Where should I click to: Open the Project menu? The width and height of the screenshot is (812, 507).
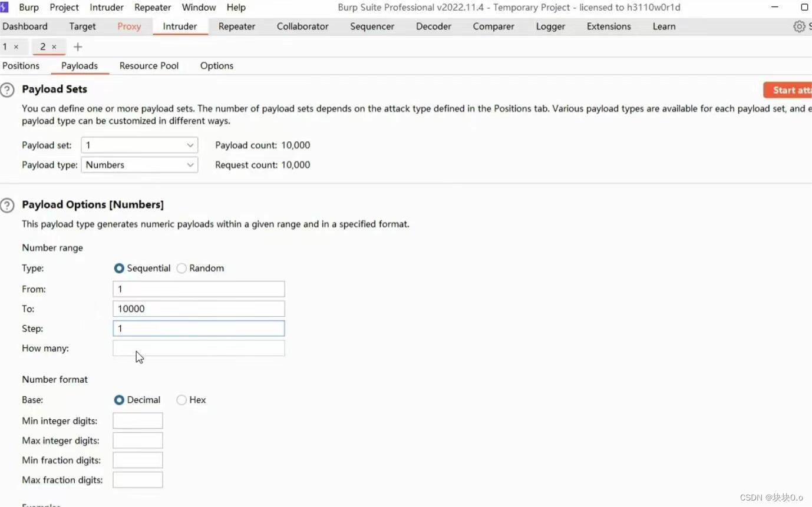pos(64,7)
